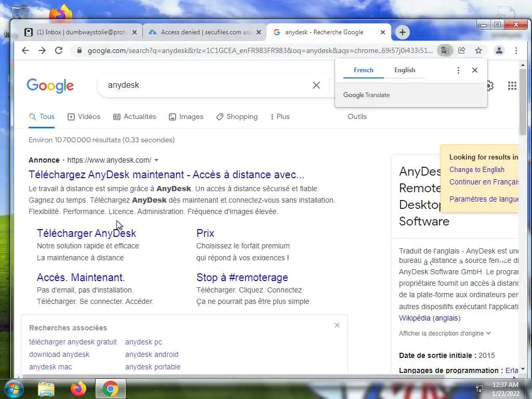Open translate popup options menu

tap(458, 70)
